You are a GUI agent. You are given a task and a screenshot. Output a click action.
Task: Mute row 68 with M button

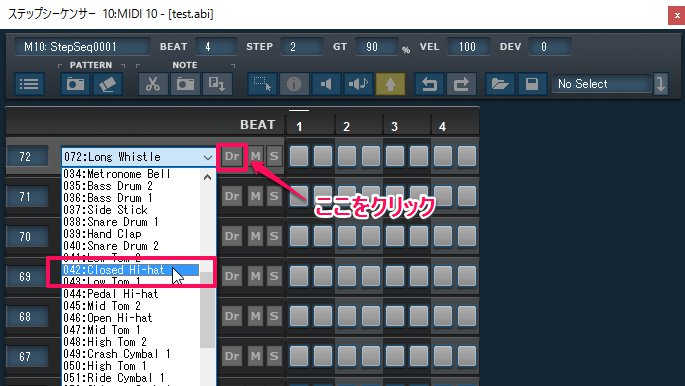click(x=256, y=316)
